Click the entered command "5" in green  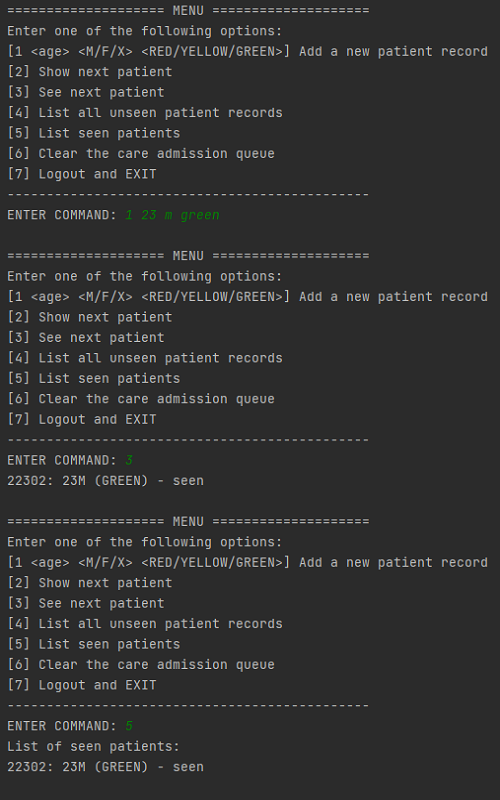(x=129, y=726)
